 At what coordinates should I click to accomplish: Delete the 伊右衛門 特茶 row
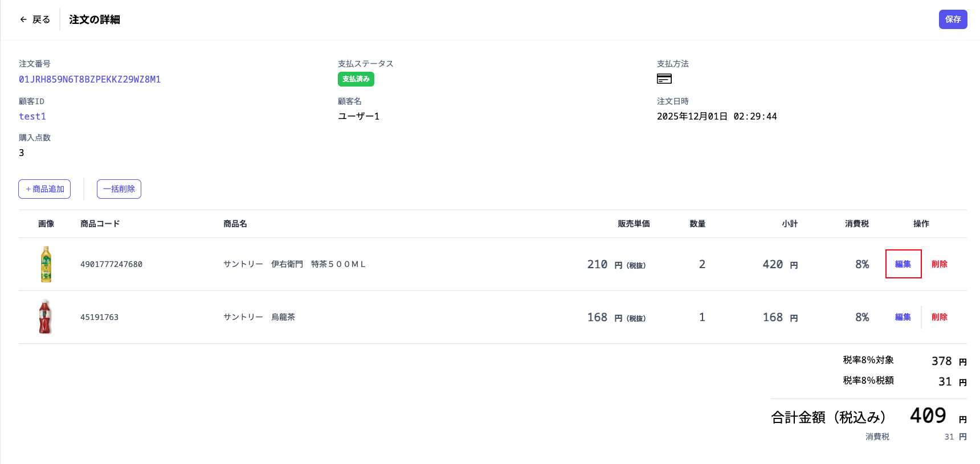(x=939, y=264)
